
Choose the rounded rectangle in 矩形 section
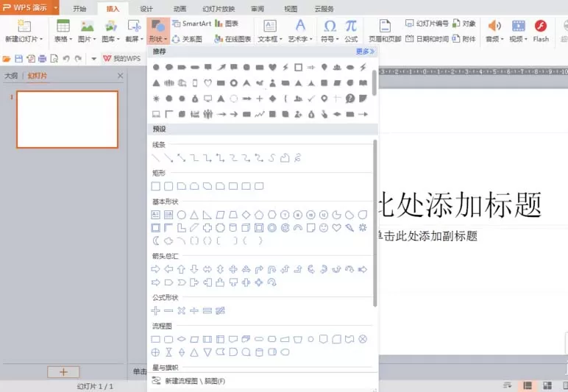[168, 186]
